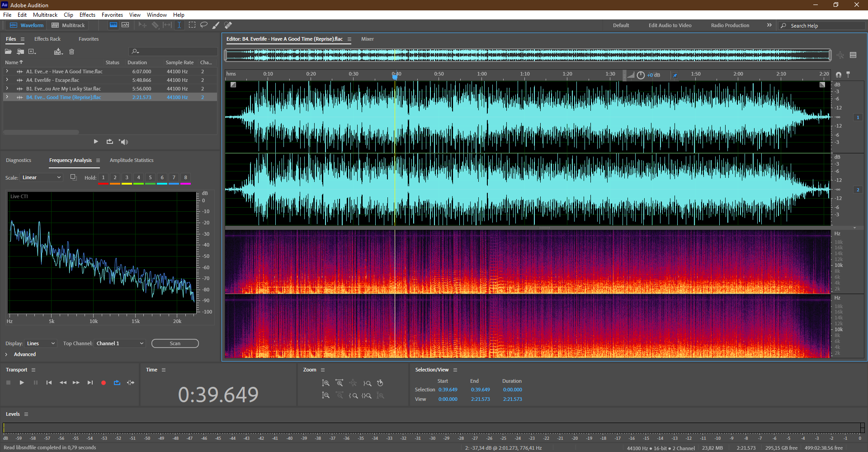Click the Scan button
Viewport: 868px width, 452px height.
coord(175,343)
